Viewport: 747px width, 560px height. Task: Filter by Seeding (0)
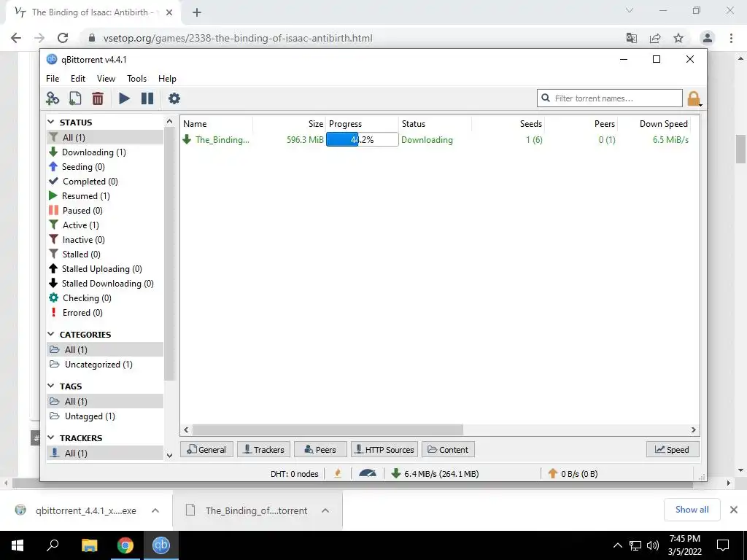click(x=105, y=167)
